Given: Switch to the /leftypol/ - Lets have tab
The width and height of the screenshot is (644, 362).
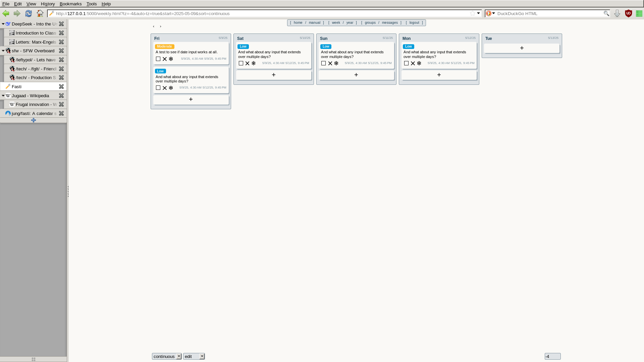Looking at the screenshot, I should pos(35,60).
